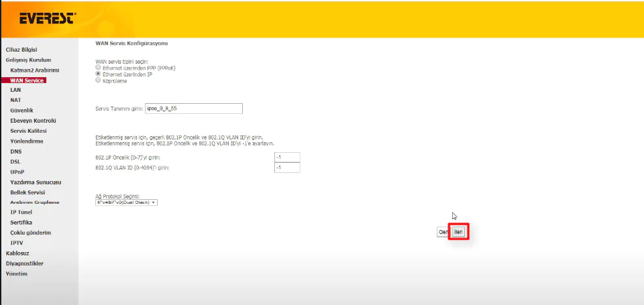Viewport: 644px width, 305px height.
Task: Click the 'Servis Tanımını girin:' label
Action: pyautogui.click(x=119, y=109)
